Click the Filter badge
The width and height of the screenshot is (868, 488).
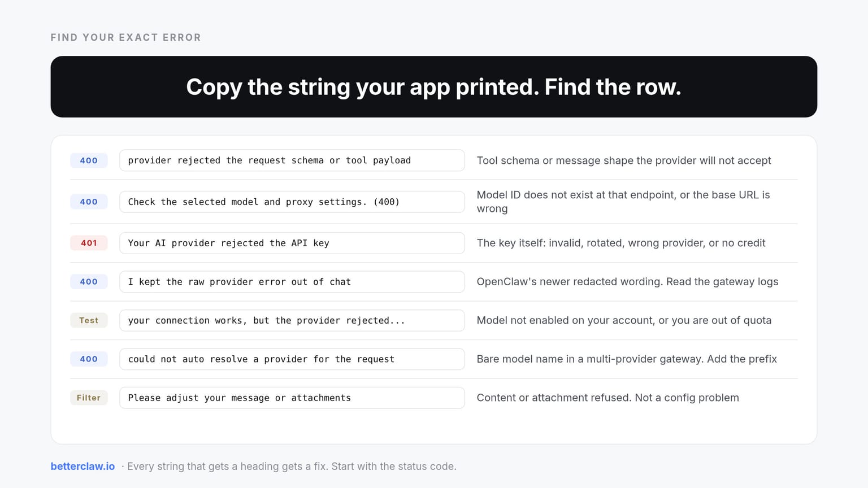click(89, 398)
